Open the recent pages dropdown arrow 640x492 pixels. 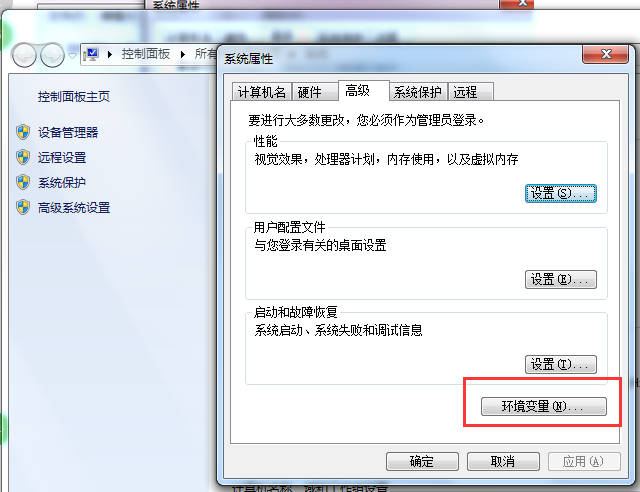click(x=72, y=55)
